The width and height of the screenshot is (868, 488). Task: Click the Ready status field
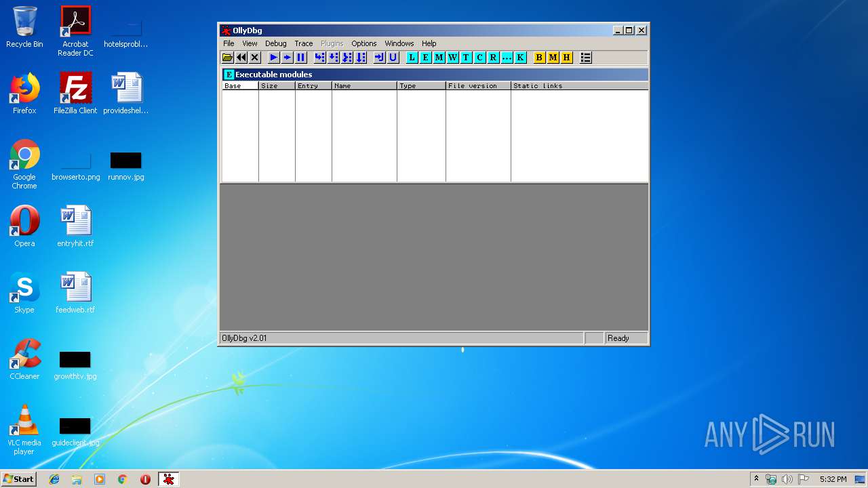626,338
